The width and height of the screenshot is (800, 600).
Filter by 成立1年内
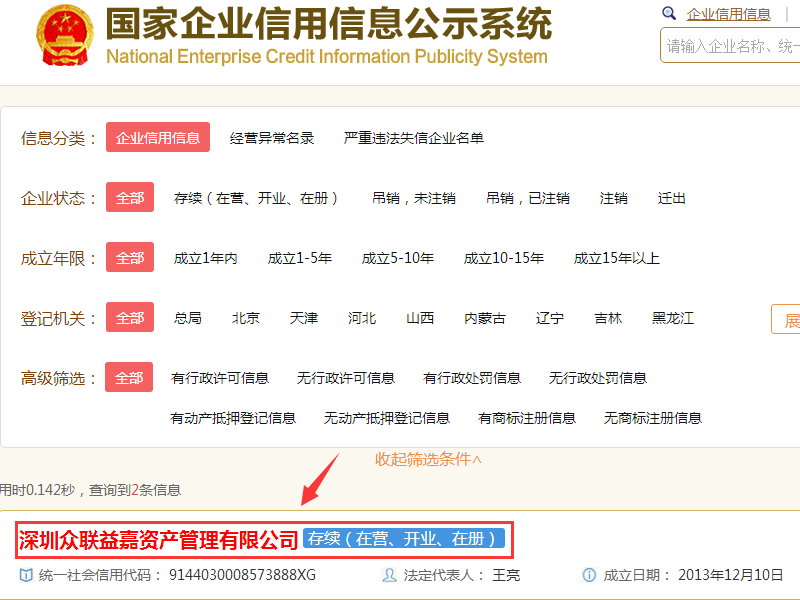coord(206,258)
